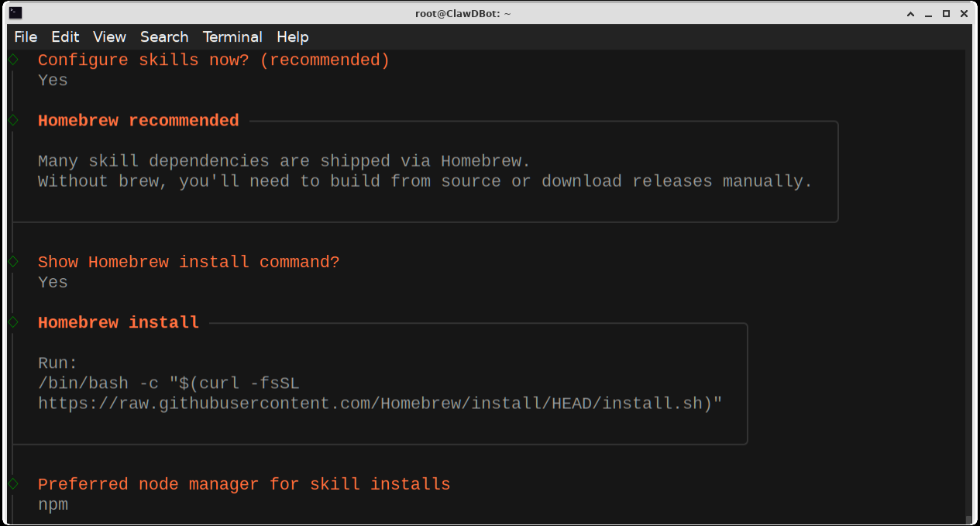Click the 'npm' answer text
Viewport: 980px width, 526px height.
tap(53, 505)
